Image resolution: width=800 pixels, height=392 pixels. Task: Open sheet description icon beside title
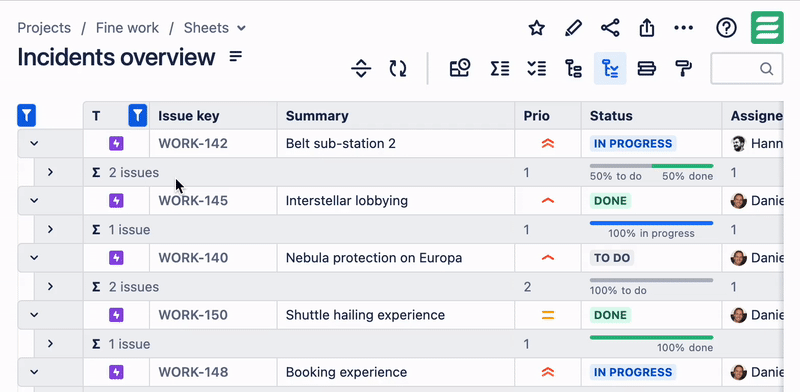[235, 56]
